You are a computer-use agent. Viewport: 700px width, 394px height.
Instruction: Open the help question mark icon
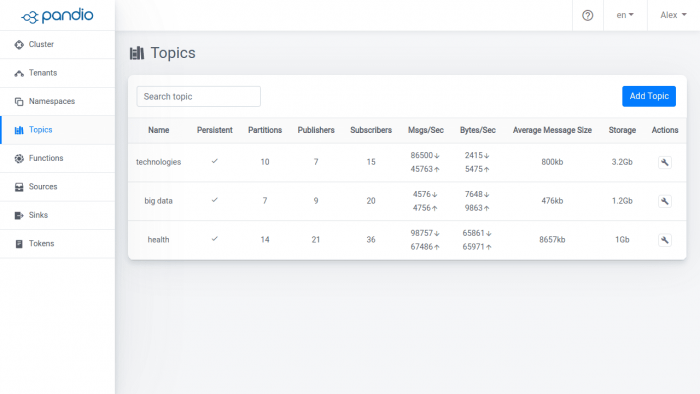coord(588,16)
